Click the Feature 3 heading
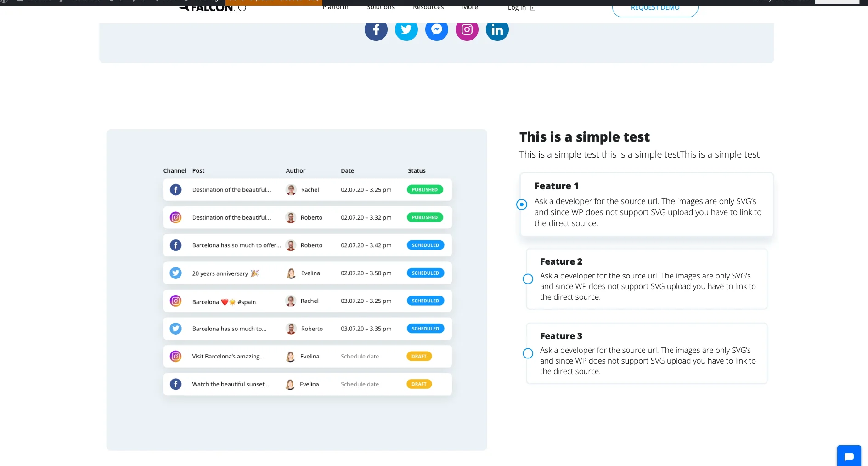 pyautogui.click(x=561, y=336)
